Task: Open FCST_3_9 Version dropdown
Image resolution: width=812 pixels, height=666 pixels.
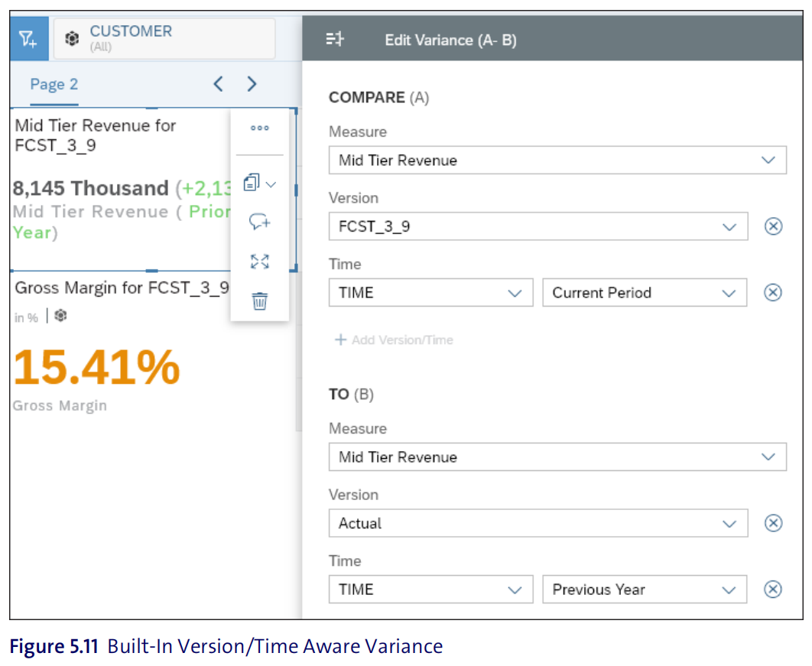Action: click(538, 226)
